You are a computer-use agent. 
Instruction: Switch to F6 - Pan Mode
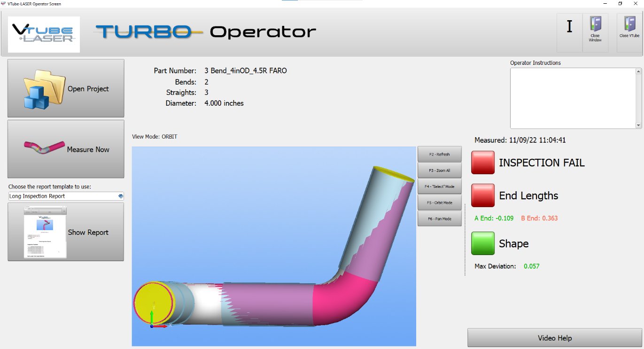[x=440, y=218]
